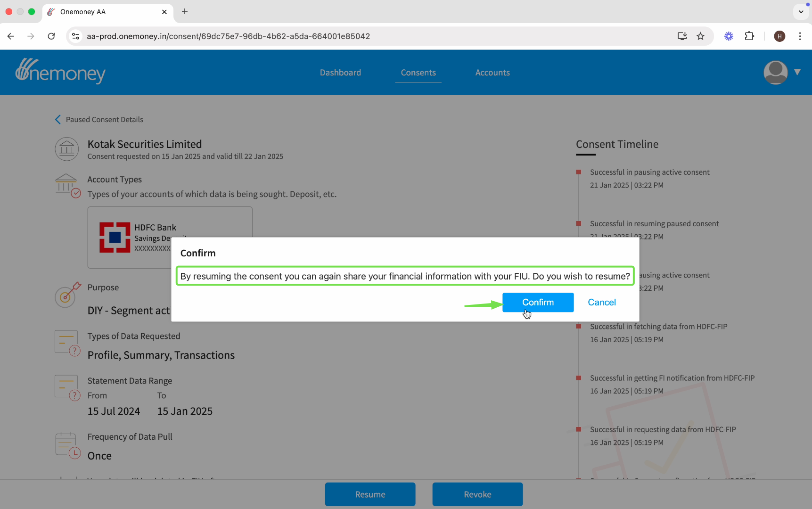This screenshot has height=509, width=812.
Task: Select the HDFC Bank account card
Action: 170,237
